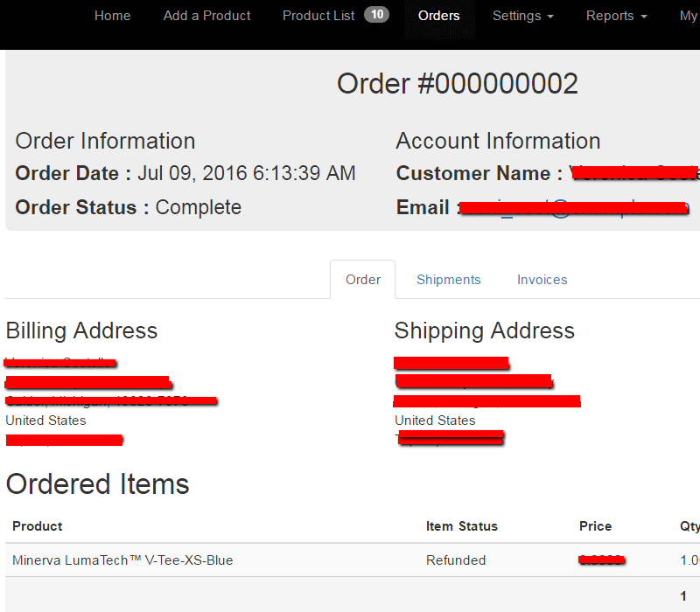Click the Refunded item status text
This screenshot has width=700, height=612.
[x=456, y=560]
